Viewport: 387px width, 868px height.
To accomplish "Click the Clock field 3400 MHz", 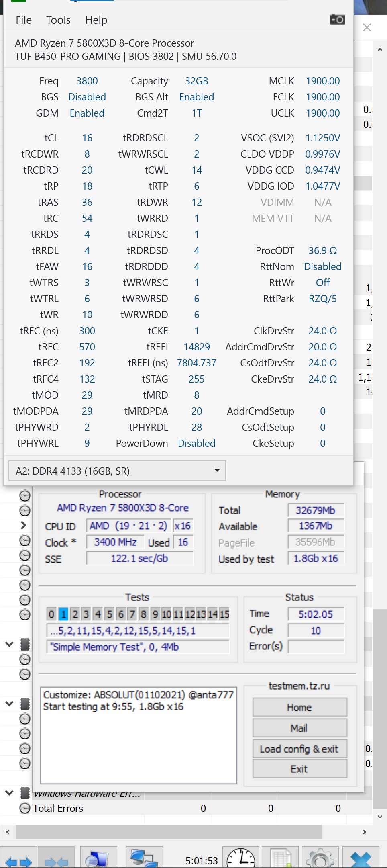I will [x=116, y=542].
